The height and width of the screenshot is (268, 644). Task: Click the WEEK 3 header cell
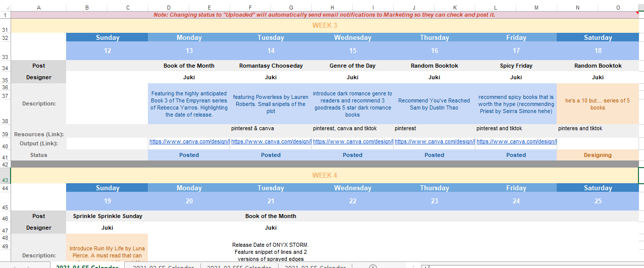tap(325, 26)
